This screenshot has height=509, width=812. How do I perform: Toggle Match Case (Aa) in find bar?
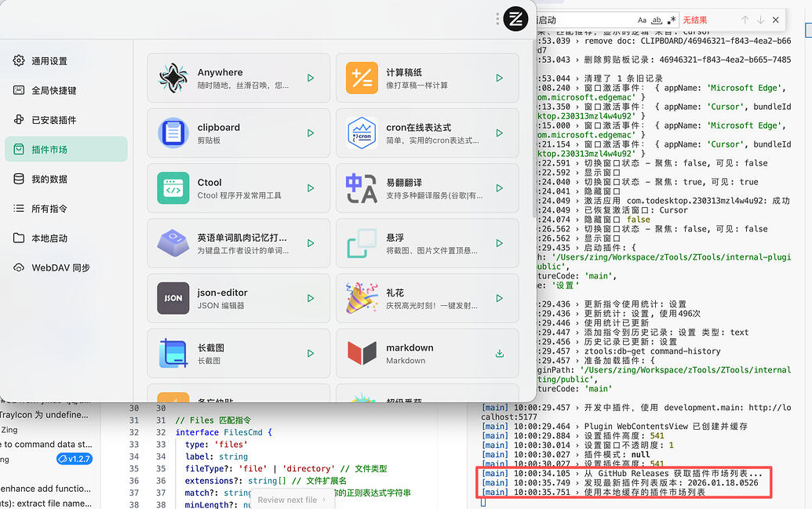[642, 20]
